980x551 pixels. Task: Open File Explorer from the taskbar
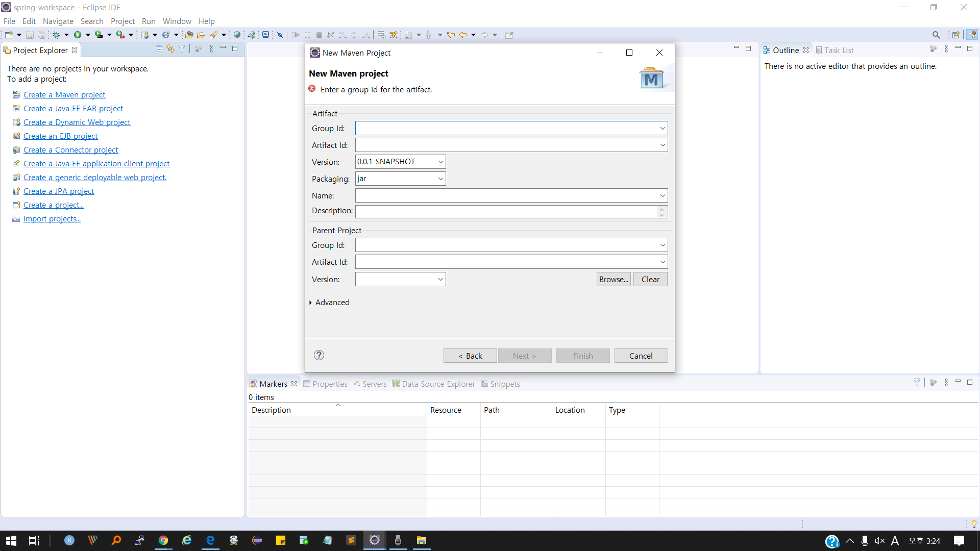(x=421, y=540)
